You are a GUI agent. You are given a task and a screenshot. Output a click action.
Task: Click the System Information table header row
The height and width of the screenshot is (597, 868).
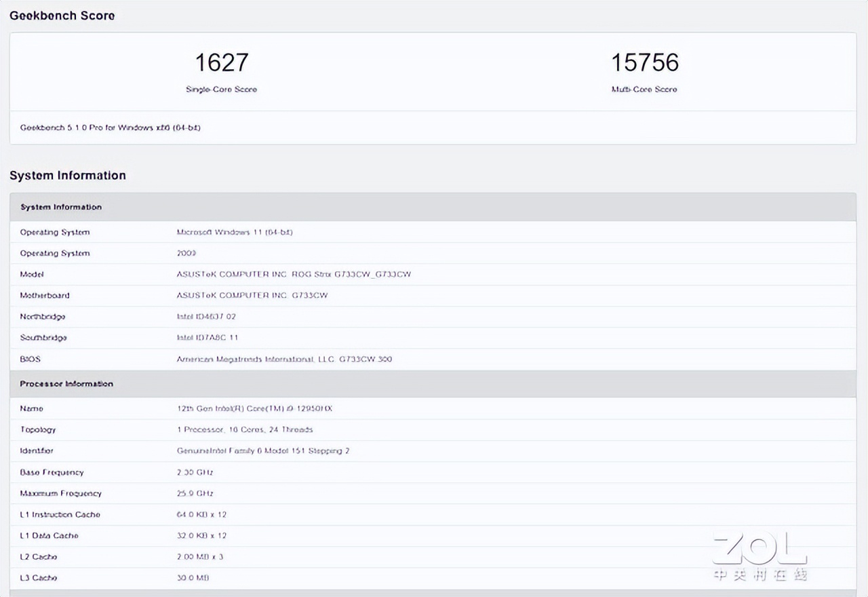433,207
